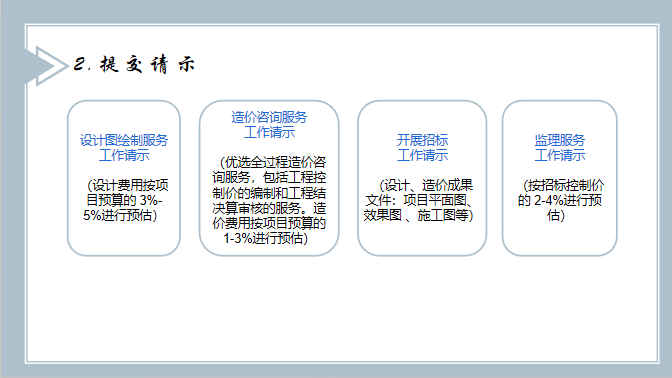
Task: Click the 监理服务 heading text
Action: tap(560, 140)
